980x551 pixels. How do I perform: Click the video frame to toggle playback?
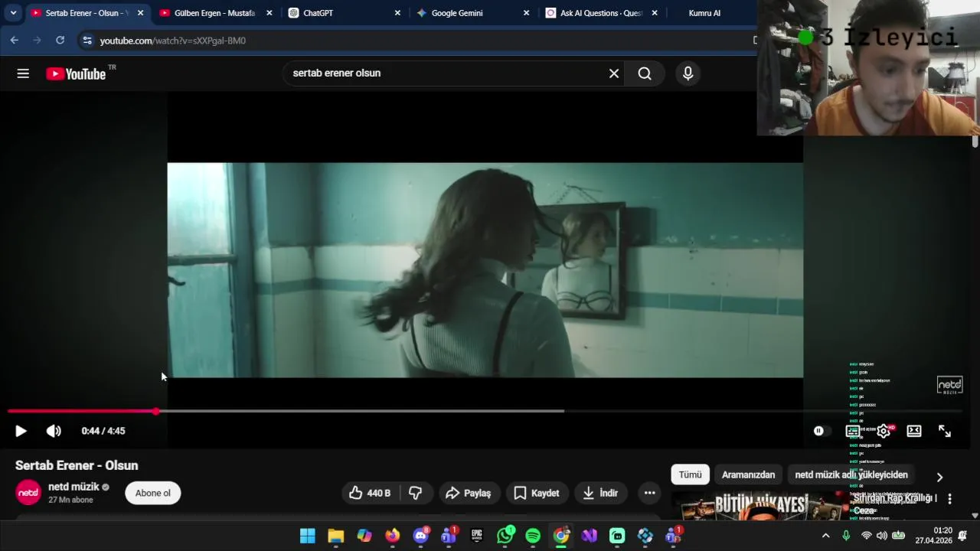485,270
